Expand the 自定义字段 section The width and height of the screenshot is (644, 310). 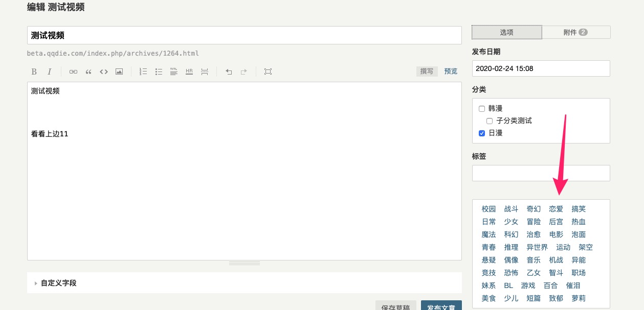coord(58,283)
